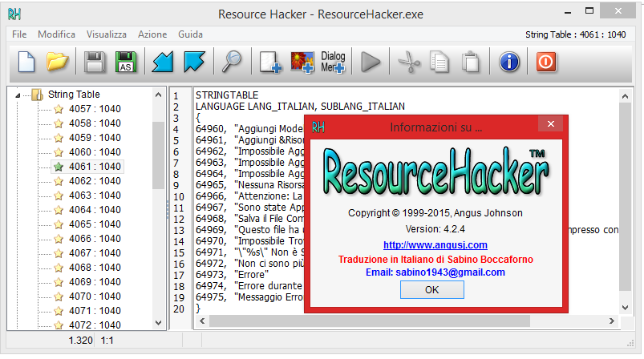This screenshot has height=359, width=644.
Task: Collapse the String Table tree node
Action: pyautogui.click(x=18, y=95)
